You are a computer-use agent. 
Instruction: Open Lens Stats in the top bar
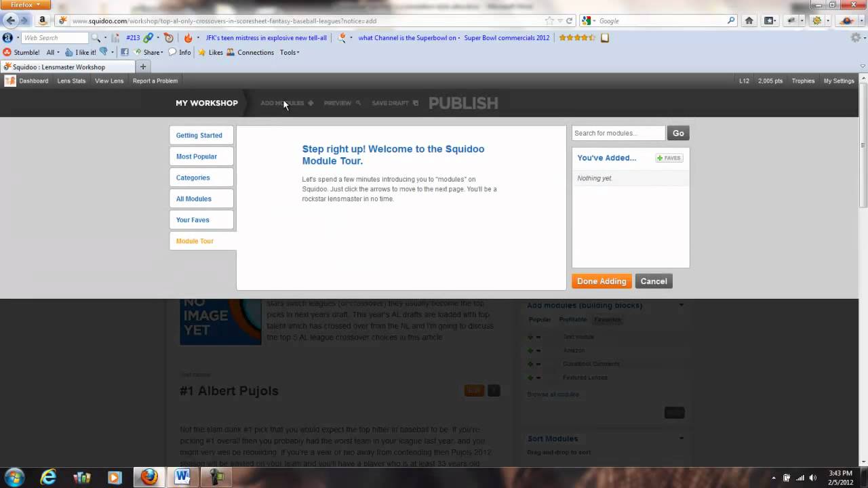[71, 81]
